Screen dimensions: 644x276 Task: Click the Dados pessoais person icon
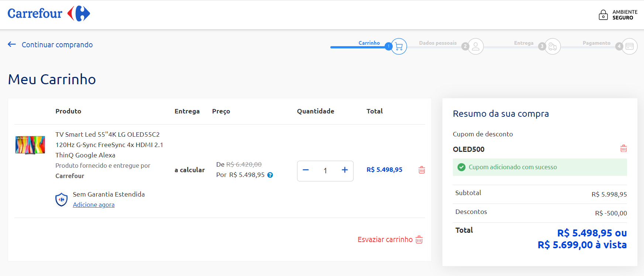tap(476, 47)
